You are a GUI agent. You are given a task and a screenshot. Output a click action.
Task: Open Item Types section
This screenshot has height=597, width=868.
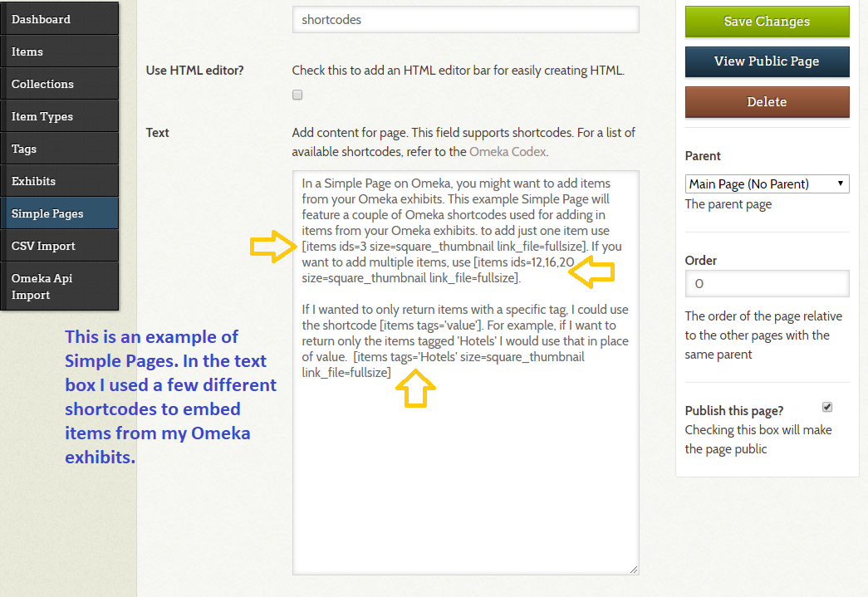pos(59,116)
